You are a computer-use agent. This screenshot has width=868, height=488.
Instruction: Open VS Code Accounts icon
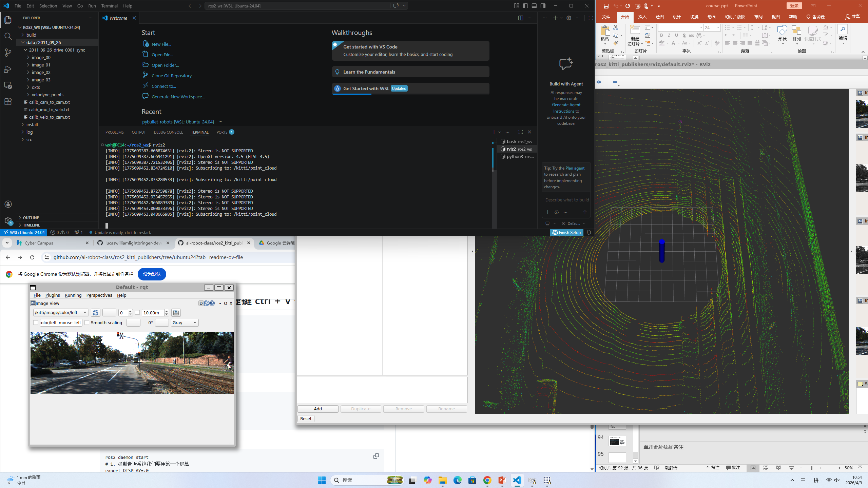click(x=8, y=204)
